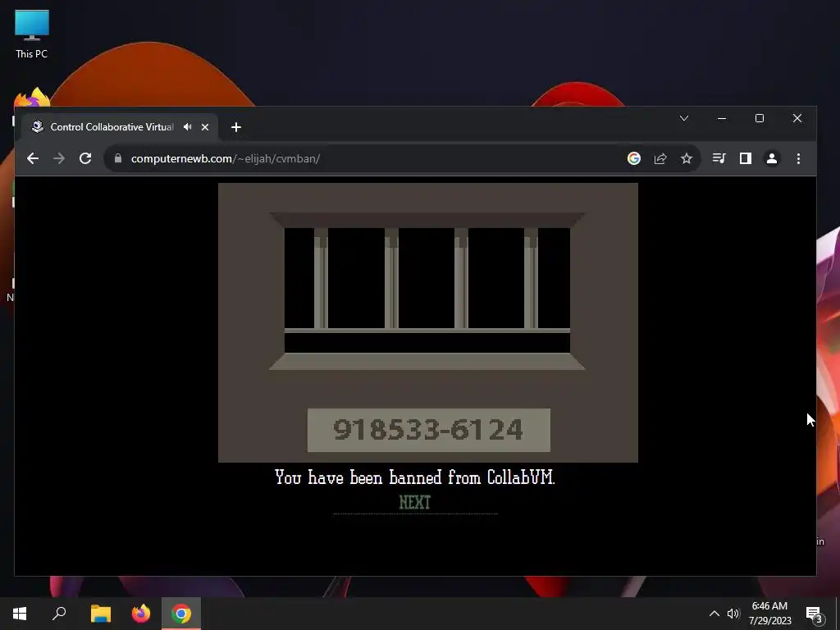Mute the tab via its speaker icon
The width and height of the screenshot is (840, 630).
pos(188,127)
